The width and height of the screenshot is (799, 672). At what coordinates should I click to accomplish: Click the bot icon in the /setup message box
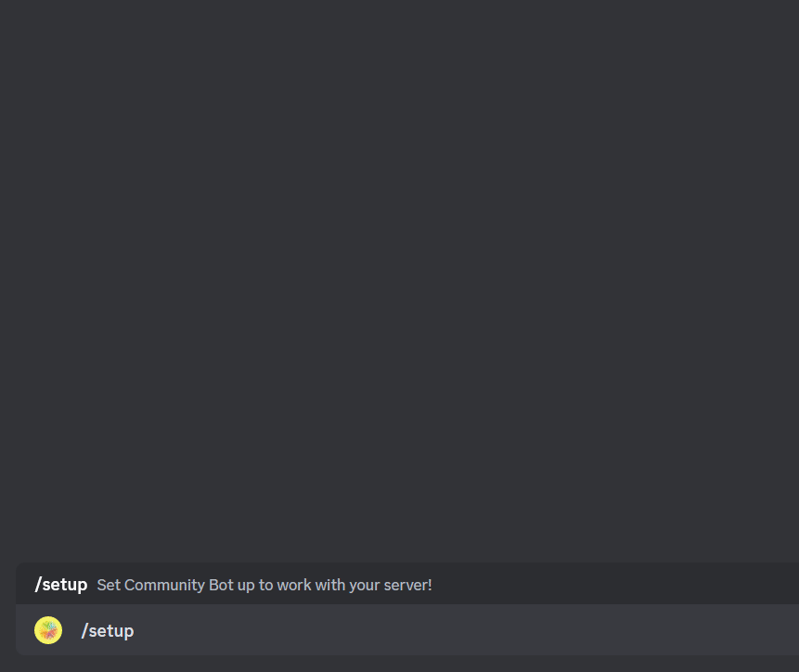(48, 630)
